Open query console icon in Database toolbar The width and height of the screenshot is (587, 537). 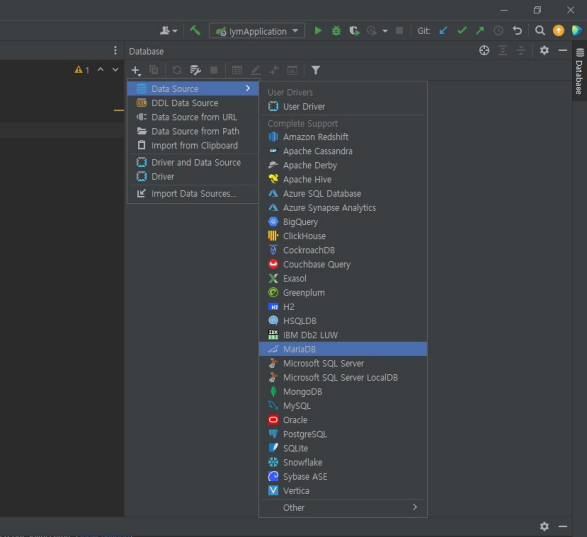[x=292, y=70]
